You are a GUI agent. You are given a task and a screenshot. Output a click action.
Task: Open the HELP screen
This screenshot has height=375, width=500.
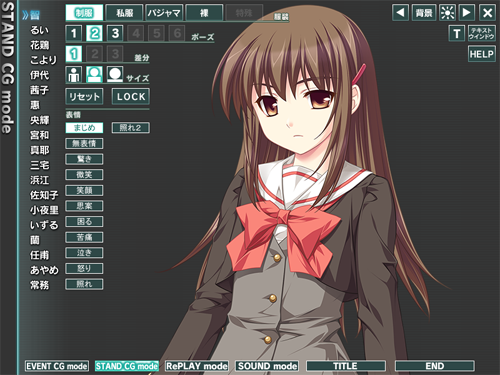(x=482, y=54)
